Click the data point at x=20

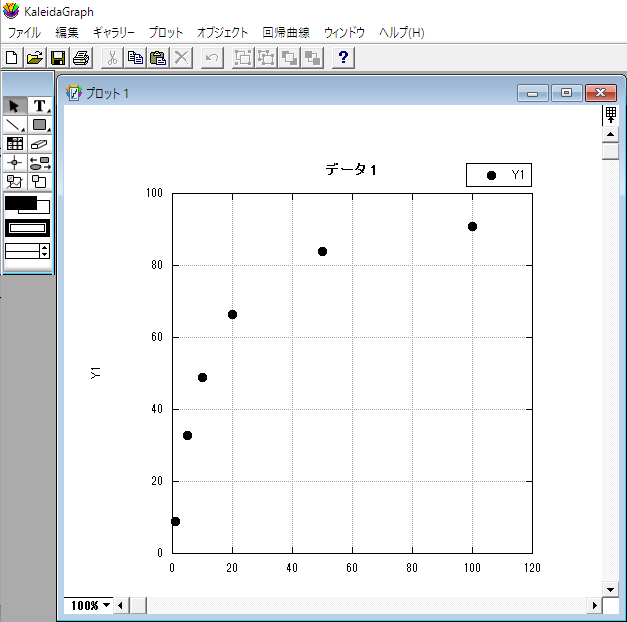pos(232,314)
